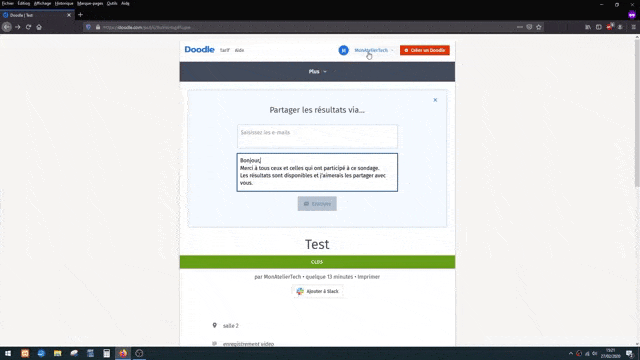Go forward with the browser forward arrow
Image resolution: width=640 pixels, height=360 pixels.
(18, 27)
